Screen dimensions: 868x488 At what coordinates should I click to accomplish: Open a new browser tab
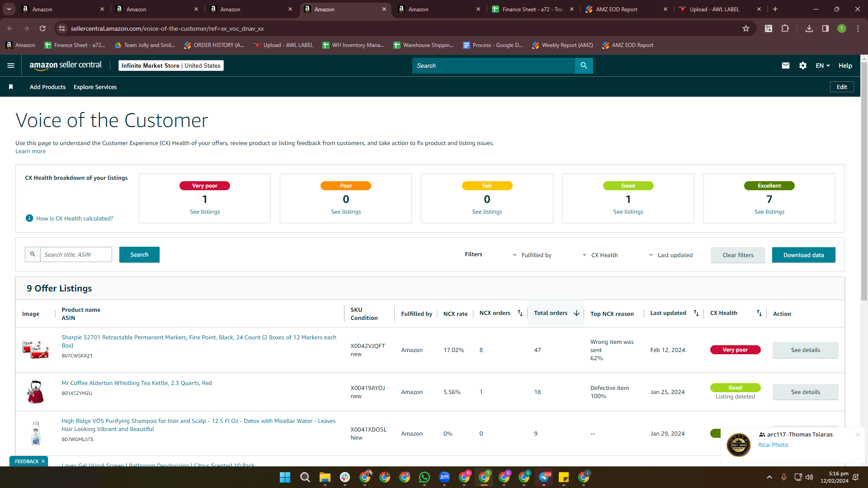click(775, 9)
